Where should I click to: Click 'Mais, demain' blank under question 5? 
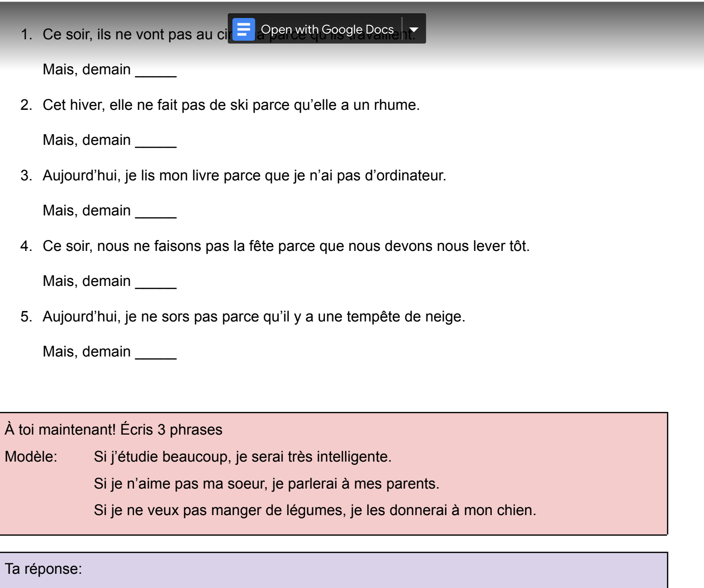pyautogui.click(x=156, y=352)
